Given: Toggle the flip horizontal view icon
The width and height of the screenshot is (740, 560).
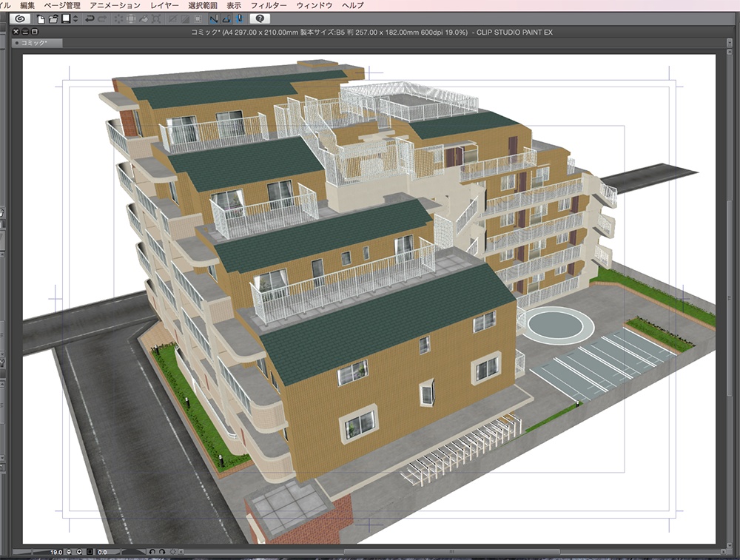Looking at the screenshot, I should 215,19.
